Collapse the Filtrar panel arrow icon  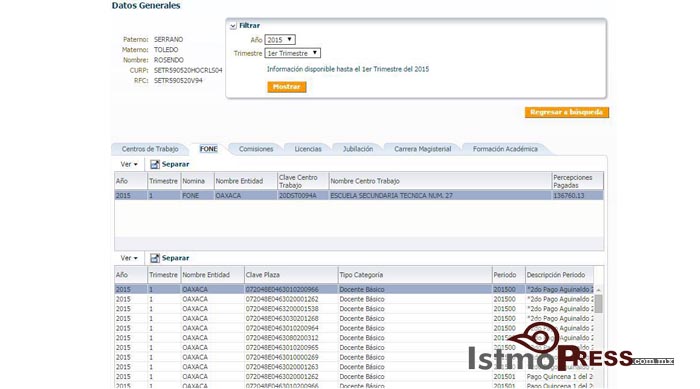click(233, 26)
